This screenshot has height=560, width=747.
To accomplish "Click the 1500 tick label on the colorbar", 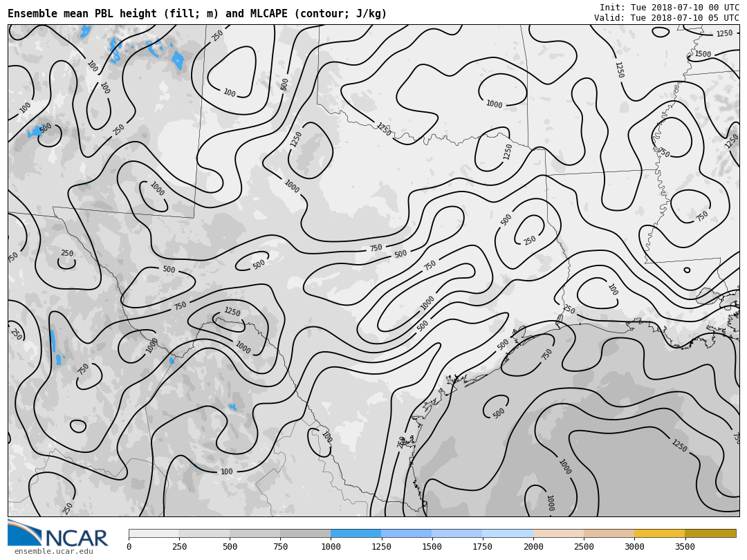I will 432,547.
